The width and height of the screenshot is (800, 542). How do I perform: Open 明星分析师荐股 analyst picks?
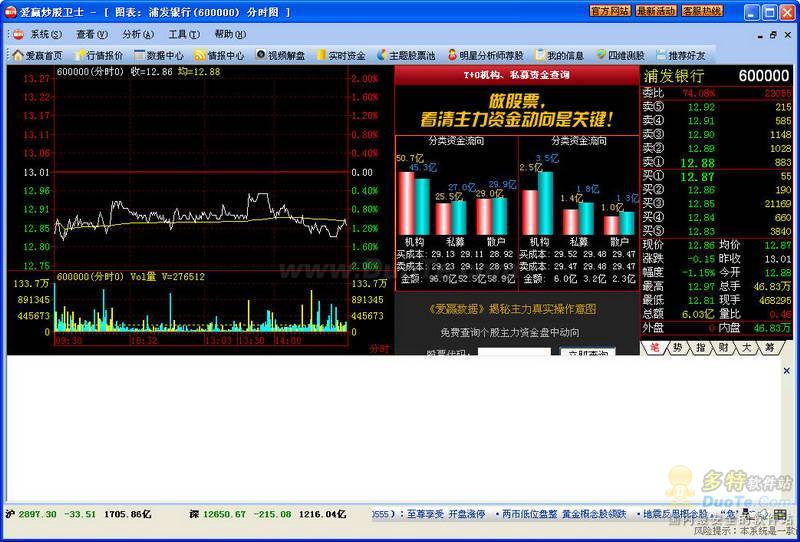pos(486,55)
